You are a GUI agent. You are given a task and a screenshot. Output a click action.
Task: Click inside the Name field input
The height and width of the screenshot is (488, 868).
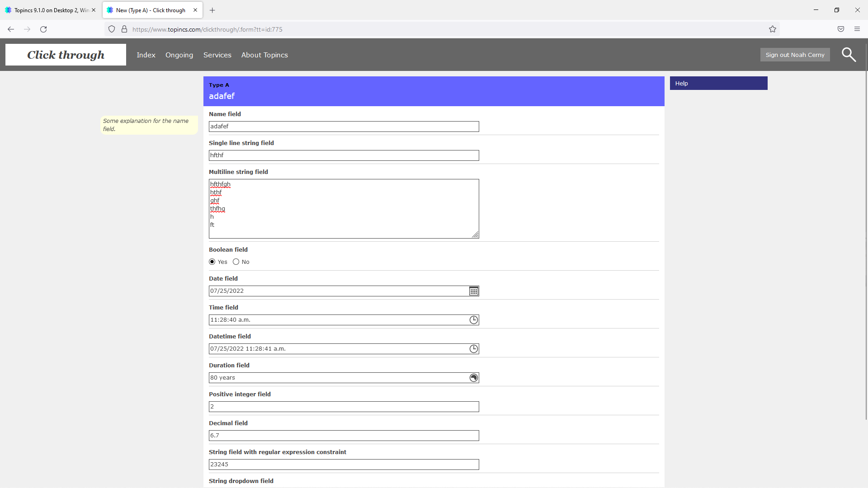click(344, 127)
